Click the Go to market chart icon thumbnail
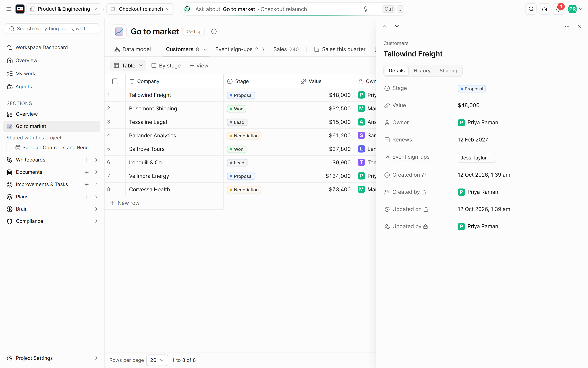This screenshot has height=368, width=588. 119,32
